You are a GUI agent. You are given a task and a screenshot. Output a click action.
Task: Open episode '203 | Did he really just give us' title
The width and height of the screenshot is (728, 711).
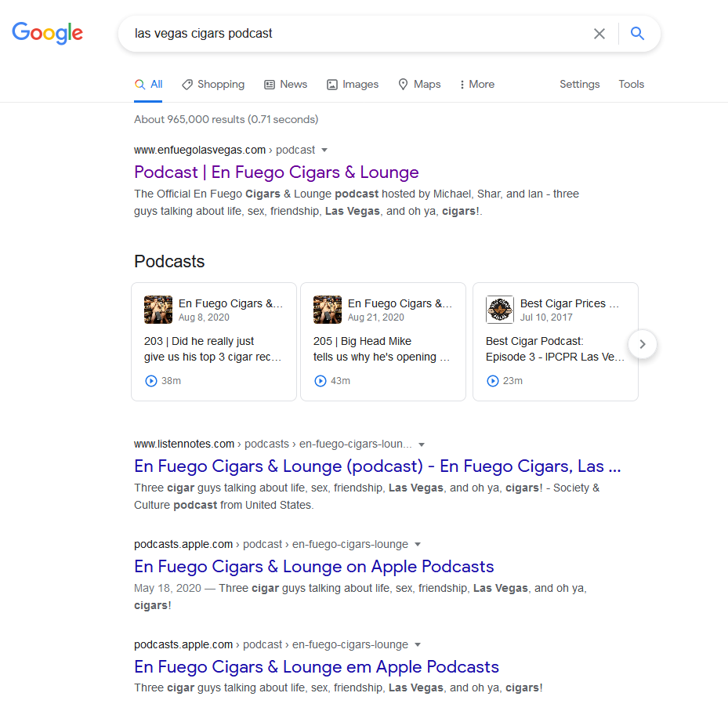(x=212, y=349)
